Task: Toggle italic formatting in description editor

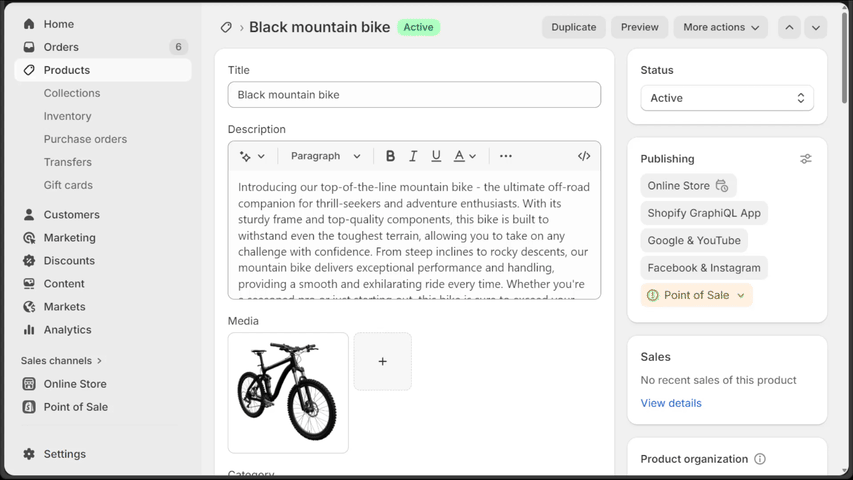Action: (x=413, y=156)
